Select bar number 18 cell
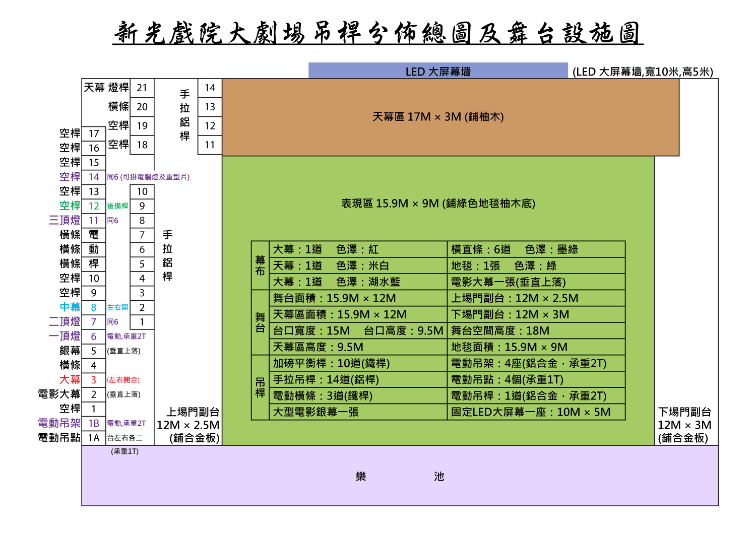 (x=142, y=145)
